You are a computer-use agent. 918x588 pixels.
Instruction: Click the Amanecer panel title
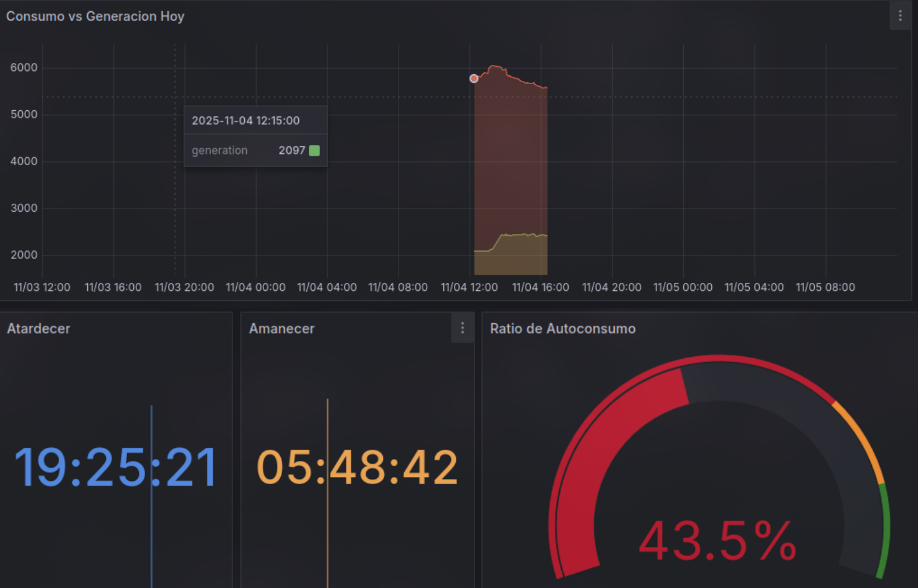click(282, 328)
